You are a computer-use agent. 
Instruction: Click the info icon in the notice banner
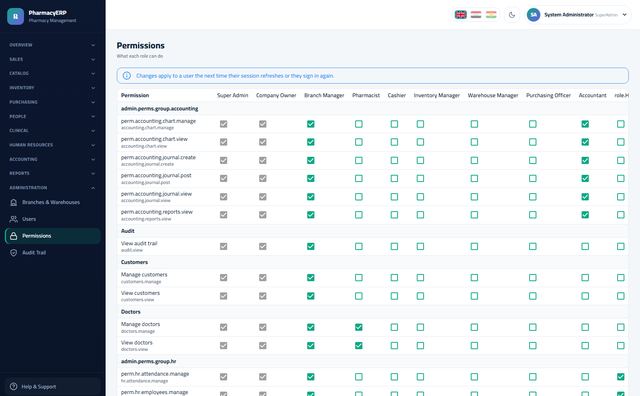[127, 76]
